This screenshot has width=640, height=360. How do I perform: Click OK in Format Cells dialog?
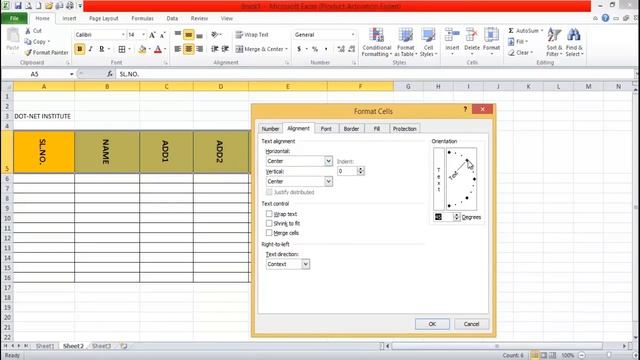[x=432, y=324]
